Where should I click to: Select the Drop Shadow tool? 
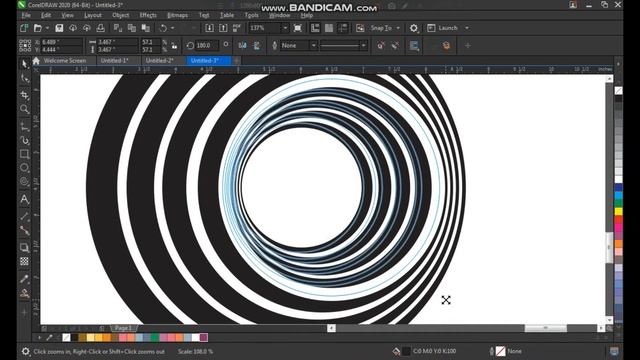tap(24, 247)
